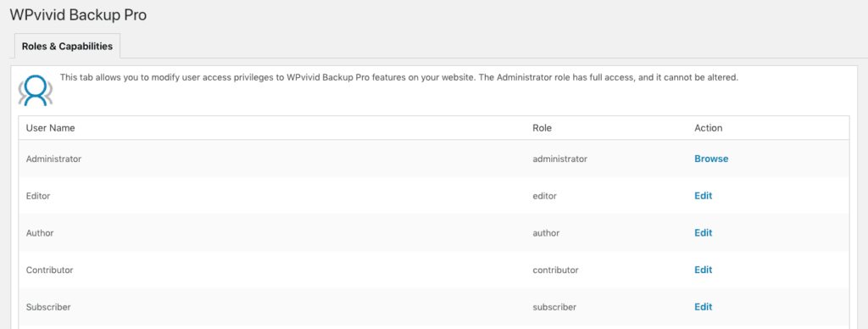Click the lowercase subscriber role value
This screenshot has width=868, height=329.
click(x=554, y=307)
